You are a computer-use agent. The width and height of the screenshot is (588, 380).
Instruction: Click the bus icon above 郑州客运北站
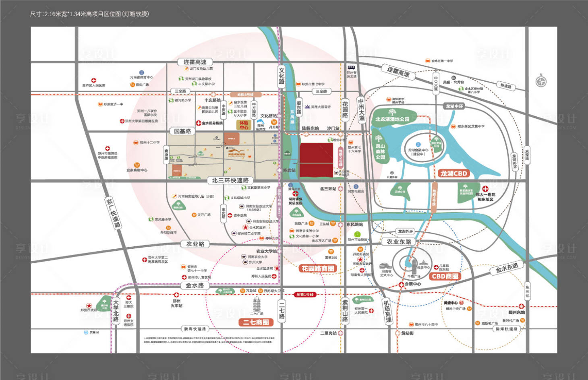[351, 68]
